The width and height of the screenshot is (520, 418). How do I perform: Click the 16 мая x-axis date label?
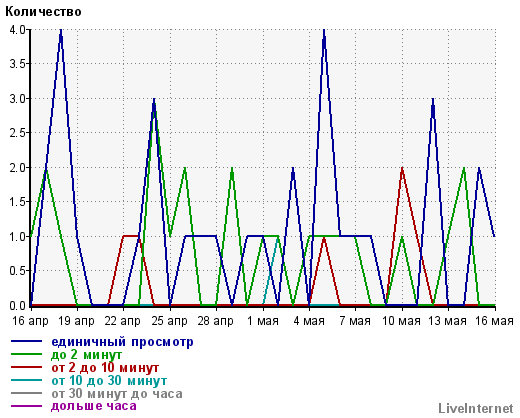pos(494,321)
